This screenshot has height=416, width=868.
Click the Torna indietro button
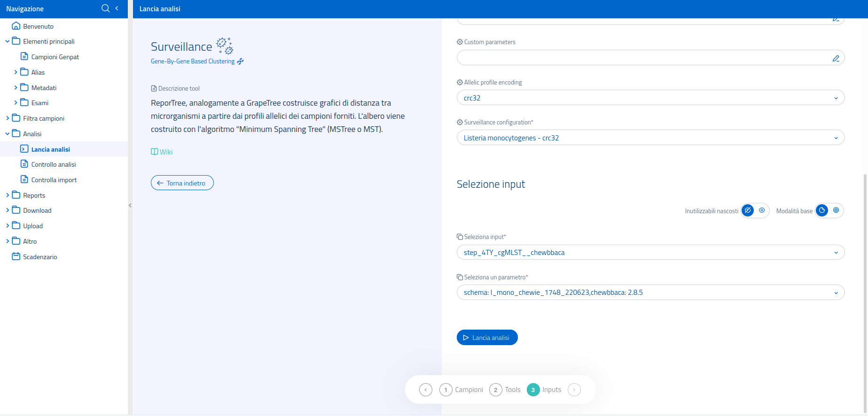[182, 183]
